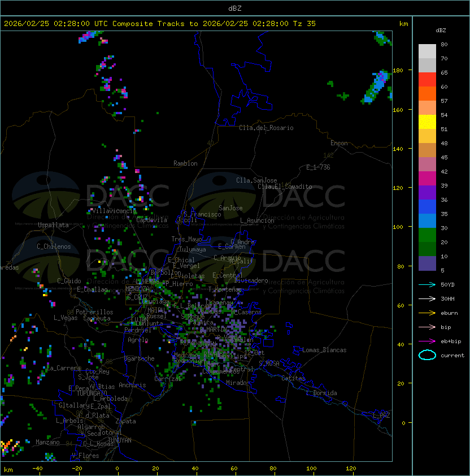Click the Agrelo map label
The width and height of the screenshot is (470, 476).
tap(138, 340)
